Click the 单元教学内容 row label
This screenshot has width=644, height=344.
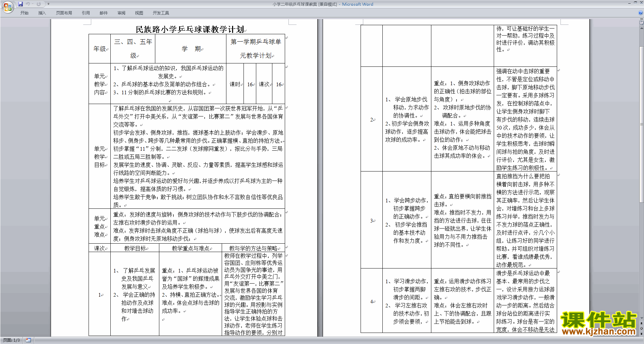100,84
